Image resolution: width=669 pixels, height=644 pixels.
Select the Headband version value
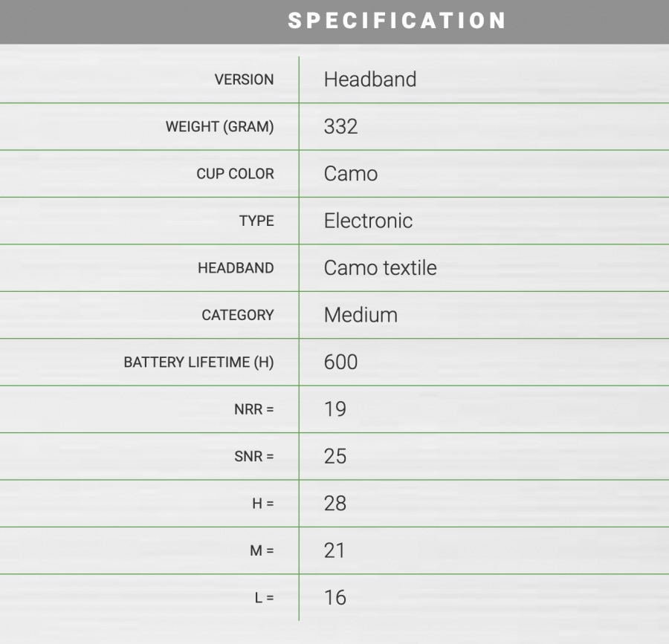(x=370, y=79)
